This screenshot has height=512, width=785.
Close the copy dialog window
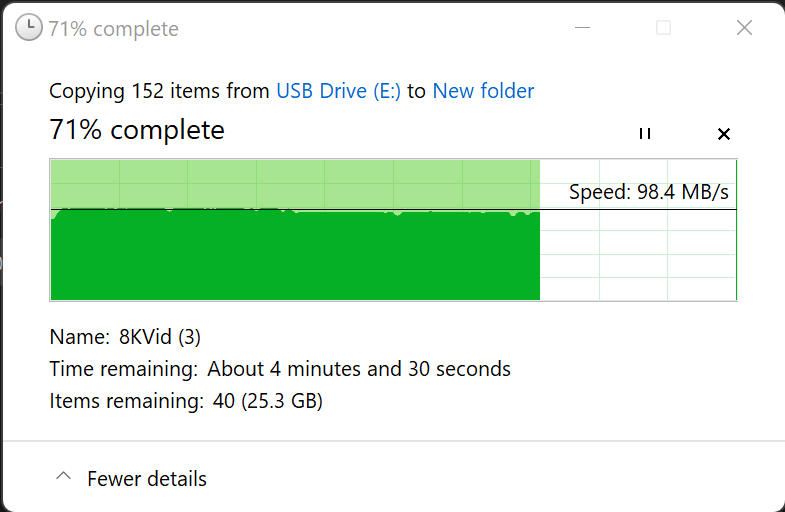744,28
